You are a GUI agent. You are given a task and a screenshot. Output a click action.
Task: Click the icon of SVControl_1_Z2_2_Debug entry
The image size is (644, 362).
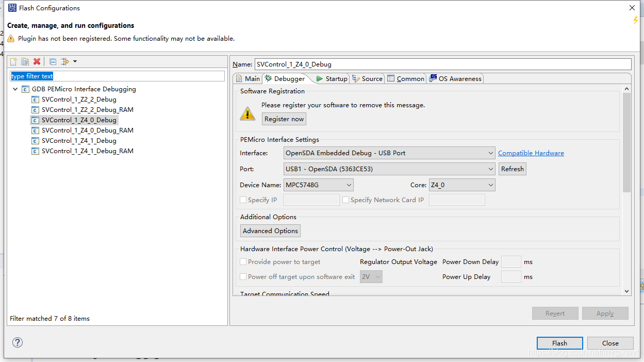[x=35, y=99]
